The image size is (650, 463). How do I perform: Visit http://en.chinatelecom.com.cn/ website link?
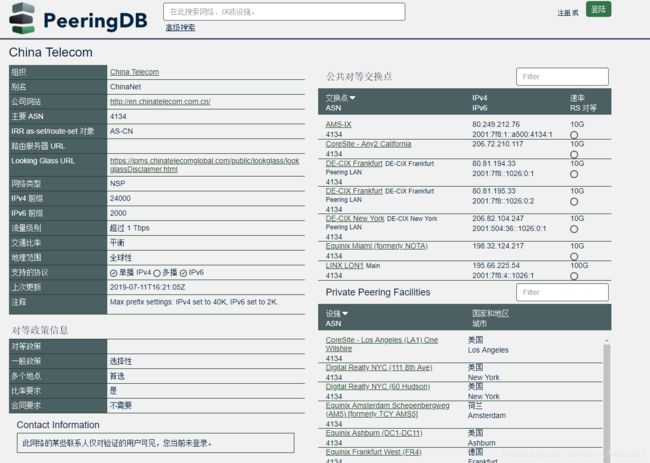click(x=160, y=102)
